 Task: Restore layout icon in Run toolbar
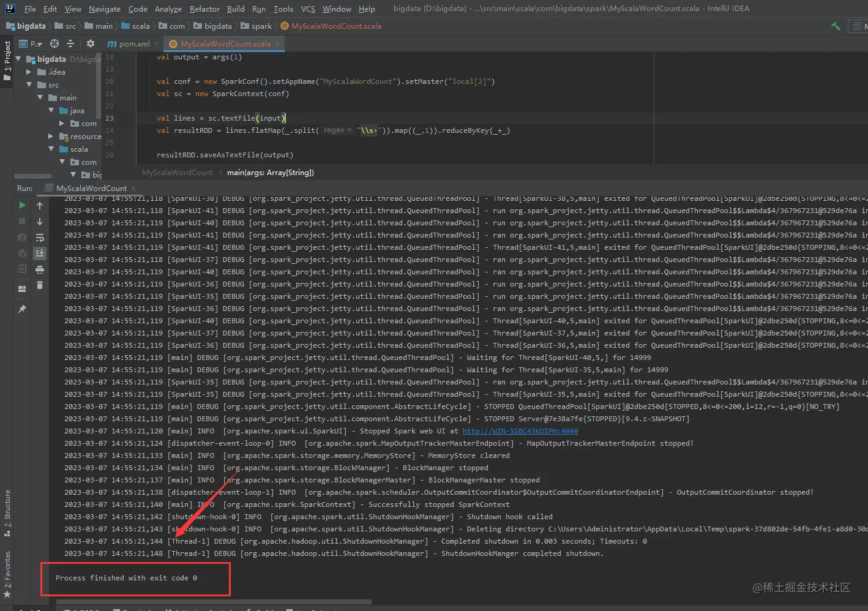coord(22,288)
